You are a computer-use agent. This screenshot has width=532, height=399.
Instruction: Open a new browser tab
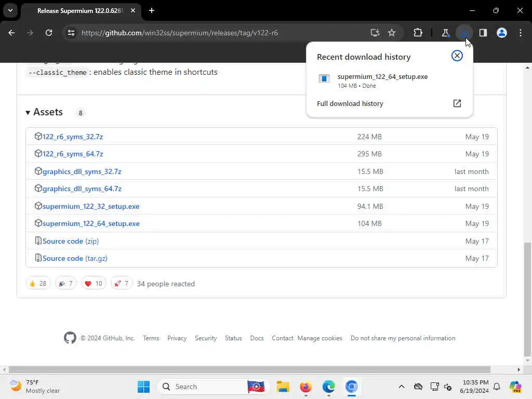tap(152, 10)
